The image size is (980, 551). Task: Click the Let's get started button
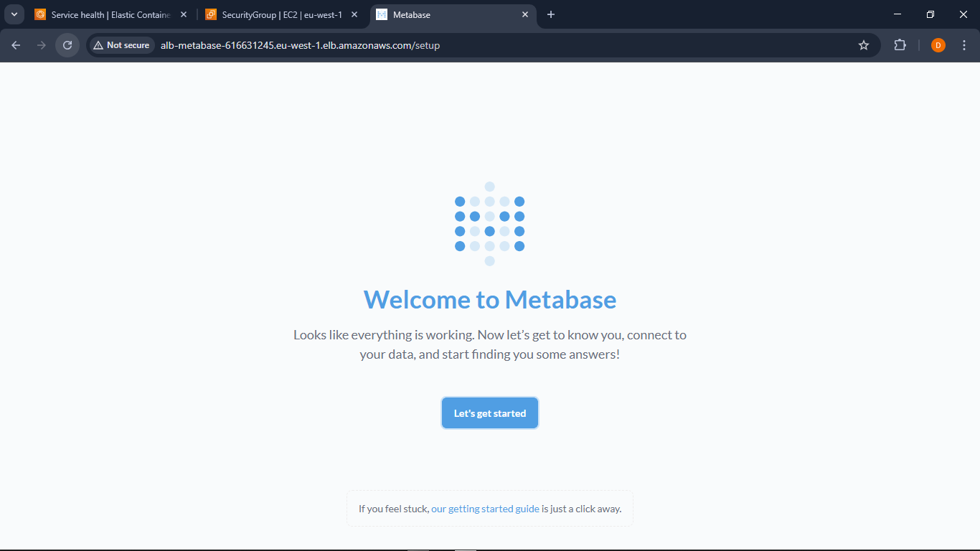[x=490, y=413]
